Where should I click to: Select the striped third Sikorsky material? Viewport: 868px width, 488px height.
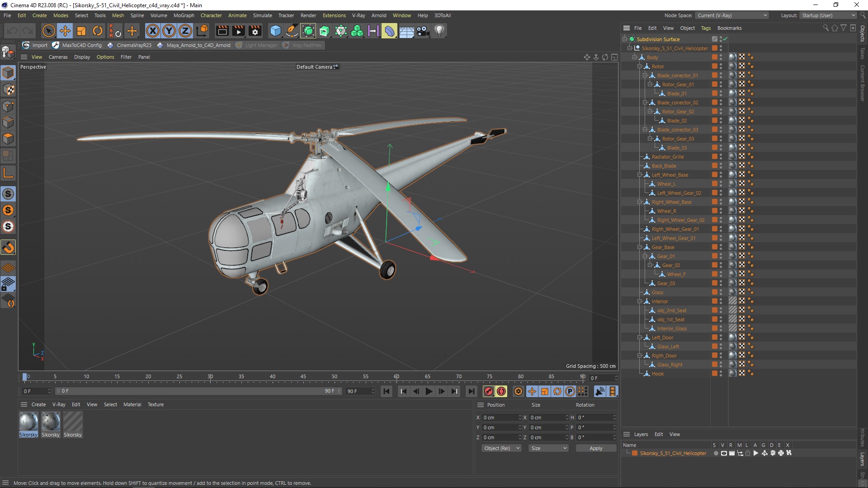73,421
